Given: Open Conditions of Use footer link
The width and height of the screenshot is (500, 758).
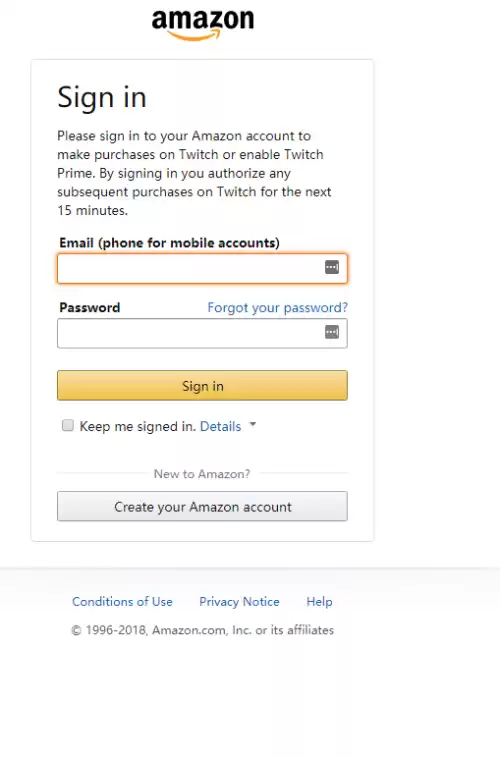Looking at the screenshot, I should coord(122,601).
